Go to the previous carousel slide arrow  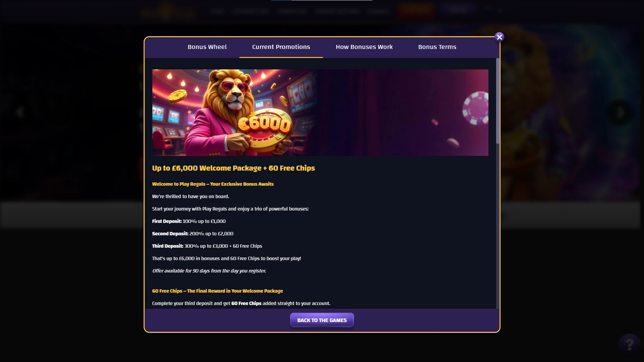(x=20, y=112)
